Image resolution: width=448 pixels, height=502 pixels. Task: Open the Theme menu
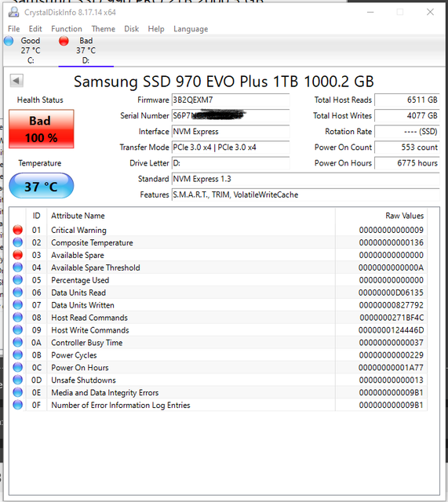[103, 29]
